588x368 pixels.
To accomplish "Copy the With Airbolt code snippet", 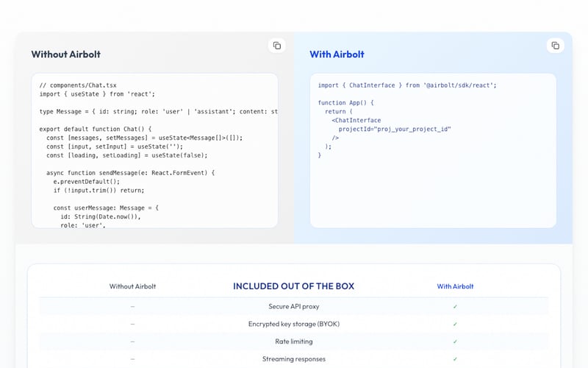I will [556, 46].
